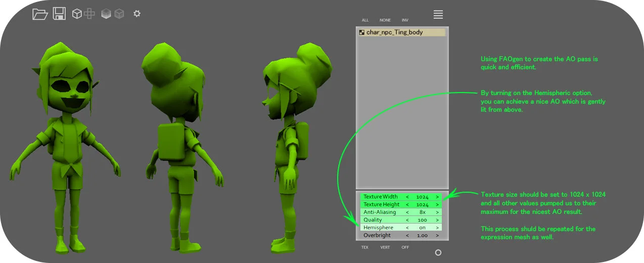The width and height of the screenshot is (644, 263).
Task: Select the bright shaded cube icon
Action: (106, 14)
